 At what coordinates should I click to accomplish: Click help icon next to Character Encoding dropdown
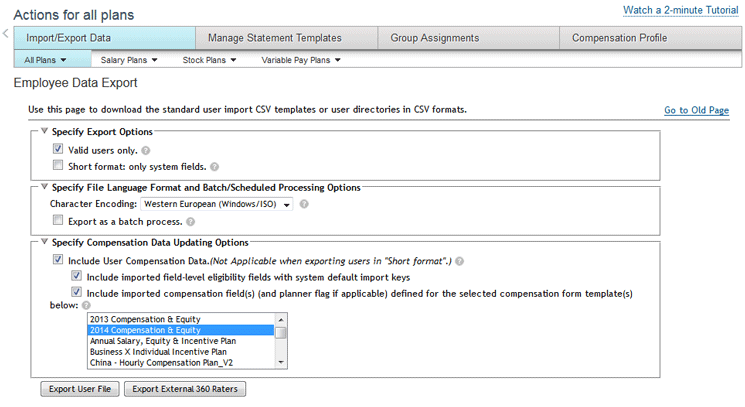tap(304, 204)
